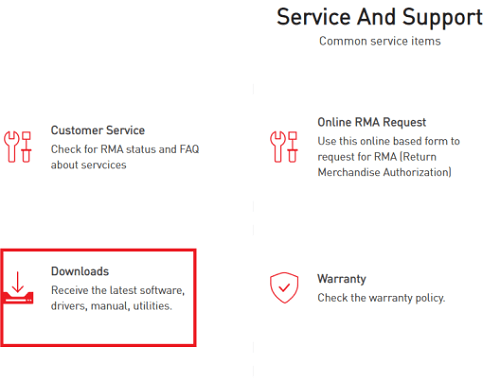Click the Warranty shield checkmark icon
The image size is (500, 381).
(284, 288)
